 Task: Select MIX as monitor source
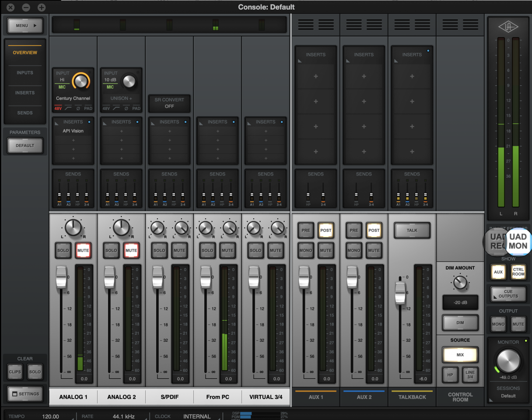click(x=460, y=355)
